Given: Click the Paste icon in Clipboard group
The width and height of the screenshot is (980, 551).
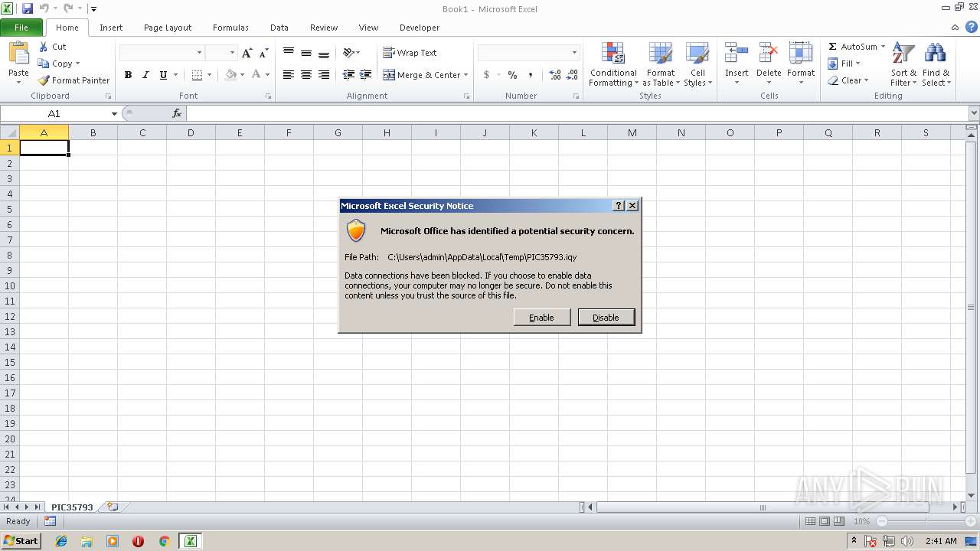Looking at the screenshot, I should pyautogui.click(x=18, y=54).
